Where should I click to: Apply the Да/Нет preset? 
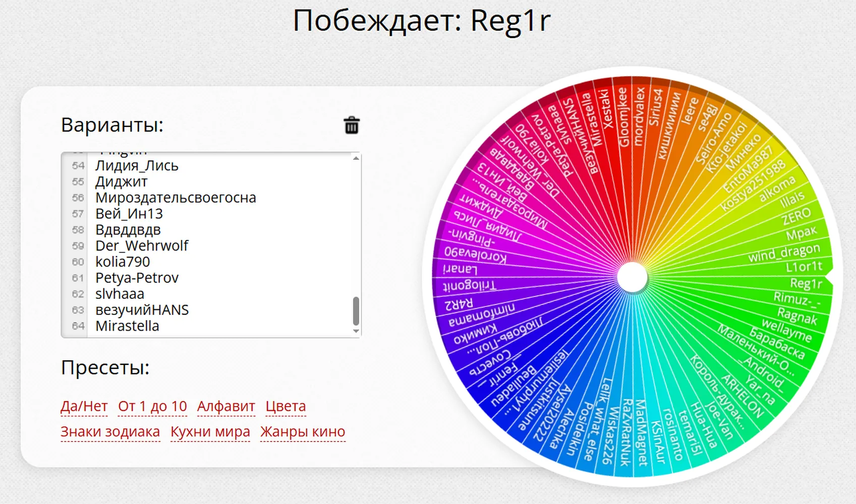click(84, 406)
